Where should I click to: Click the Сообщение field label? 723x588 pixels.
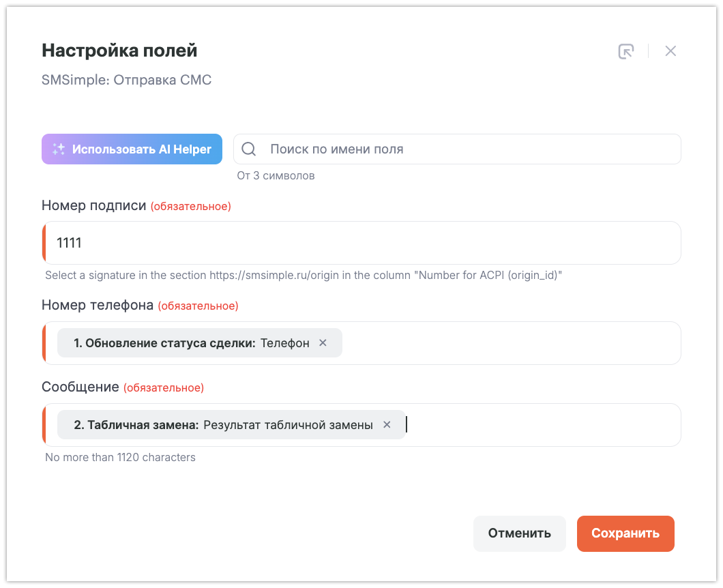(x=80, y=387)
